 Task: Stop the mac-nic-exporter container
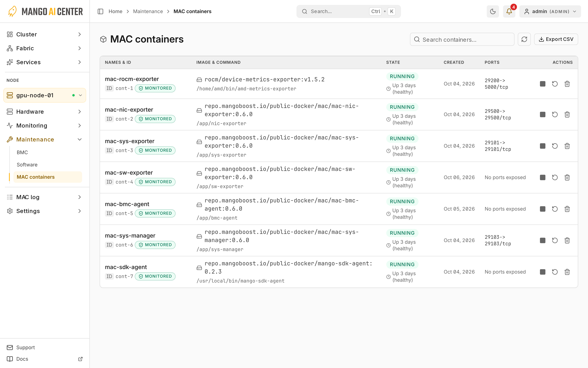pos(543,114)
